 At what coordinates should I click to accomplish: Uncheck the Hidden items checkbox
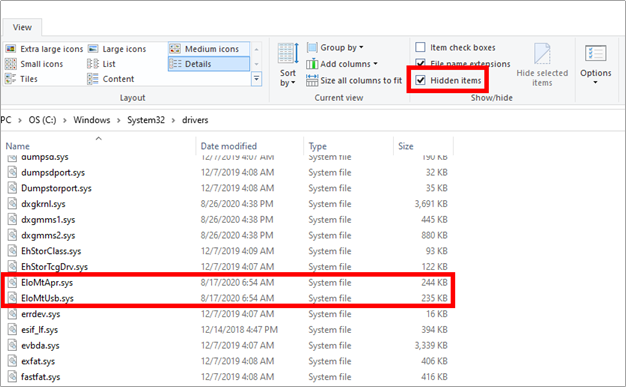(420, 80)
